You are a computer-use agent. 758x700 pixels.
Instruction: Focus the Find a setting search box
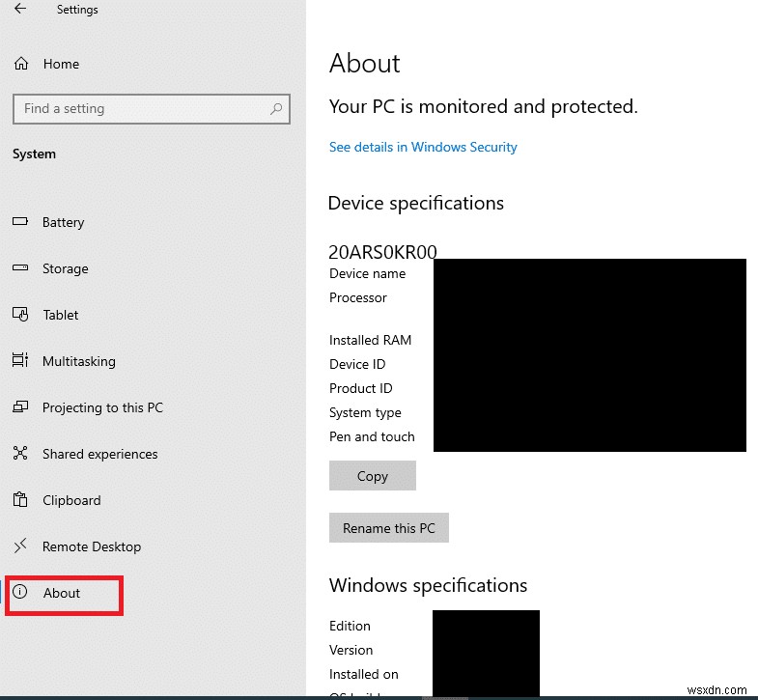152,109
